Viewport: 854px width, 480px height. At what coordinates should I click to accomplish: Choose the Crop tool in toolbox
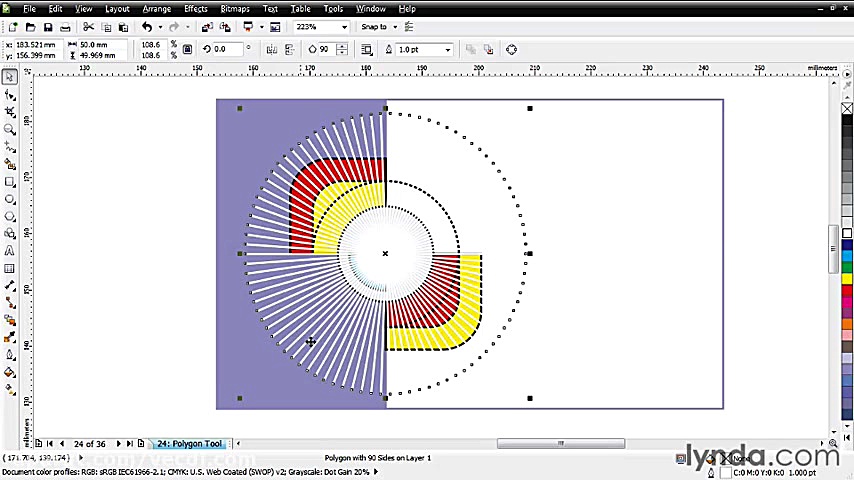[10, 112]
